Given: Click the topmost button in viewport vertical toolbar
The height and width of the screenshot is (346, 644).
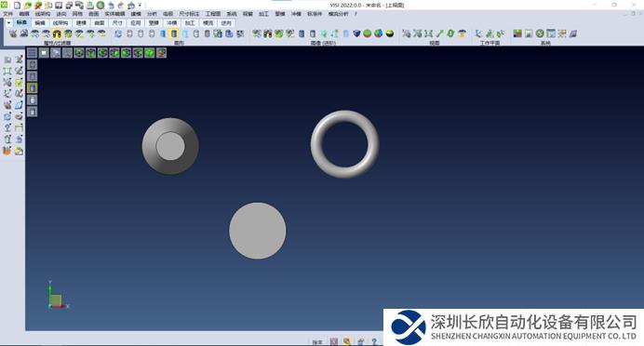Looking at the screenshot, I should tap(32, 64).
